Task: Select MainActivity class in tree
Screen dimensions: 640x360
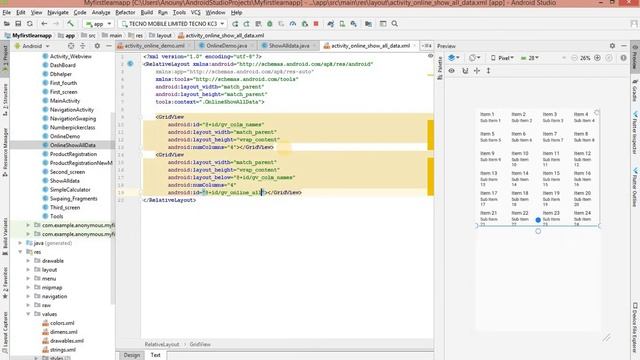Action: tap(64, 101)
